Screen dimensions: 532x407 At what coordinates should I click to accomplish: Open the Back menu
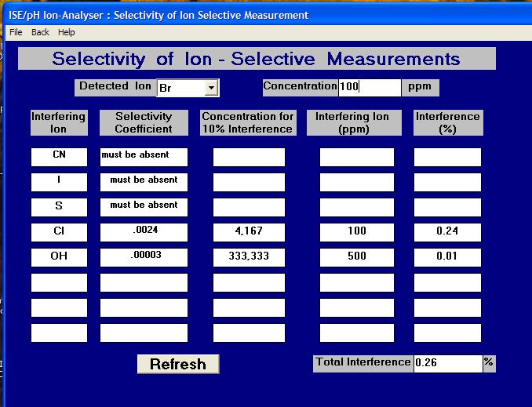click(40, 32)
